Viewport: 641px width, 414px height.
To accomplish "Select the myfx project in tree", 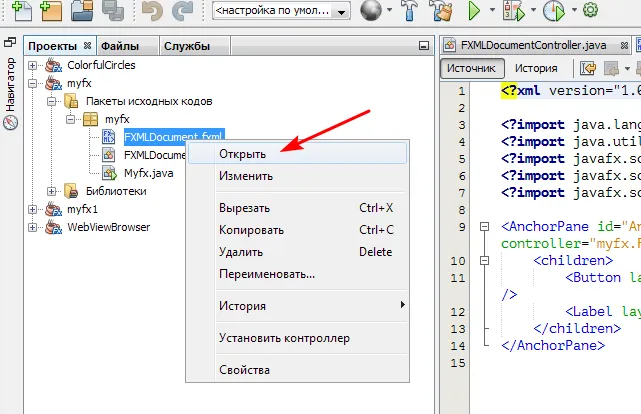I will [79, 83].
